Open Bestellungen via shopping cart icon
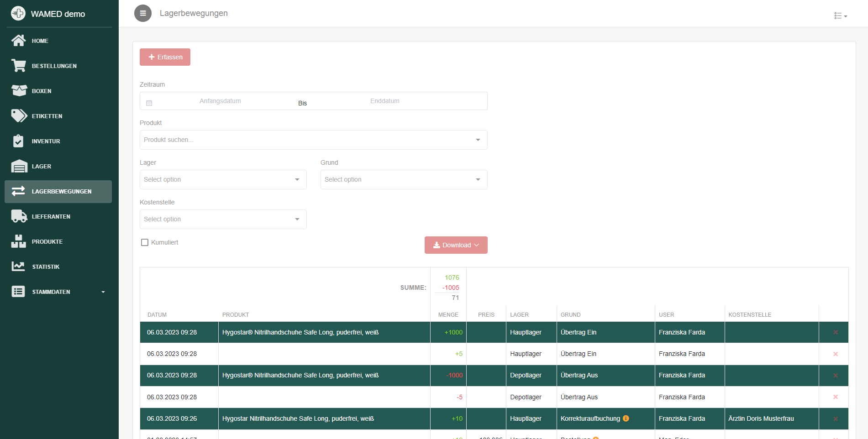This screenshot has width=868, height=439. pyautogui.click(x=19, y=66)
